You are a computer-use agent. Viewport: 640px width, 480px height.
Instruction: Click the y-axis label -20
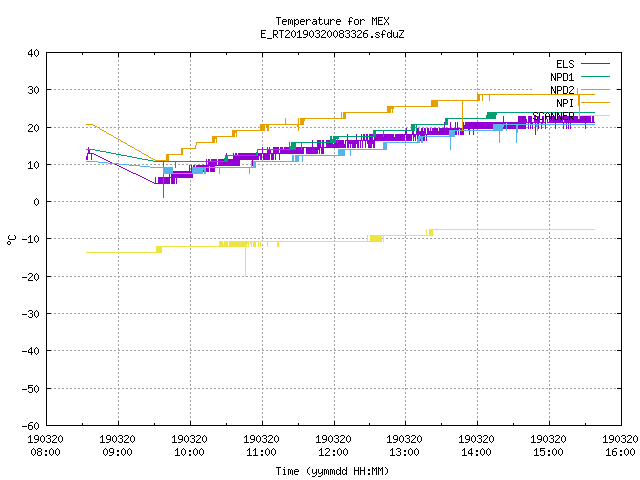31,277
